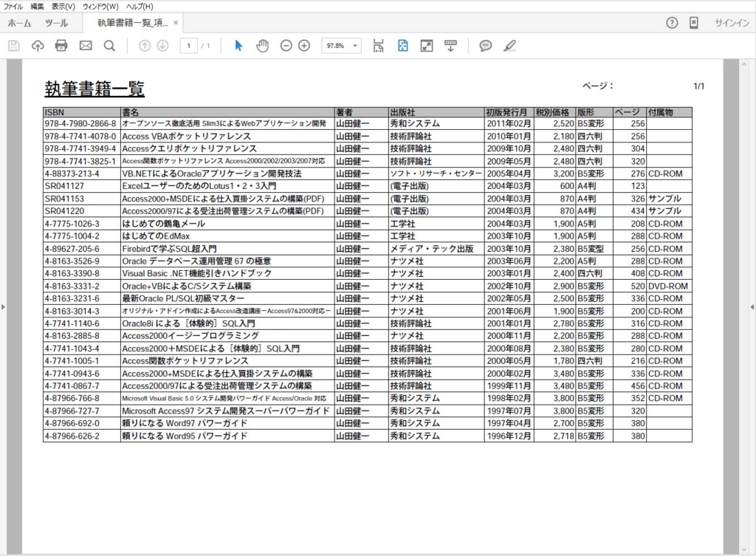This screenshot has height=556, width=756.
Task: Print the document with the printer icon
Action: [x=62, y=45]
